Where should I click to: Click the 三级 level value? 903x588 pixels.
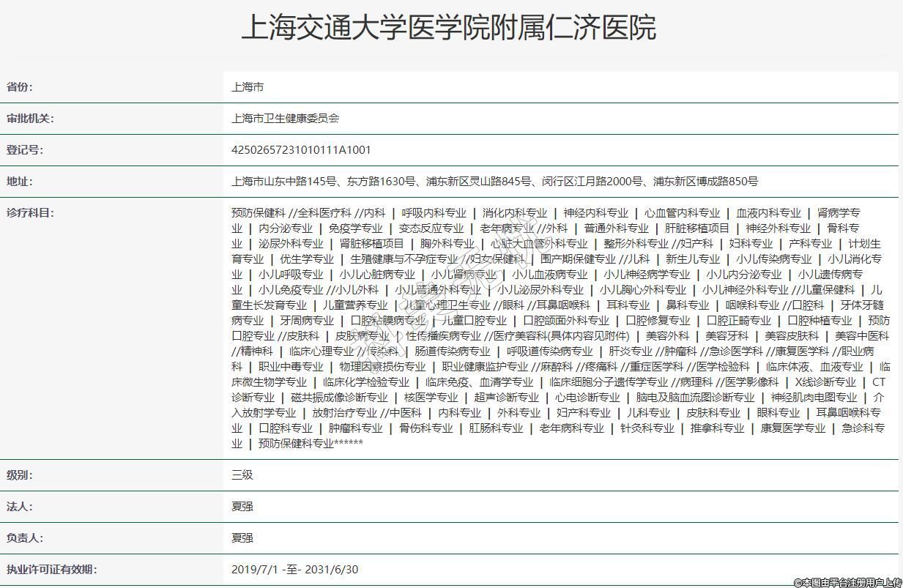pos(242,475)
